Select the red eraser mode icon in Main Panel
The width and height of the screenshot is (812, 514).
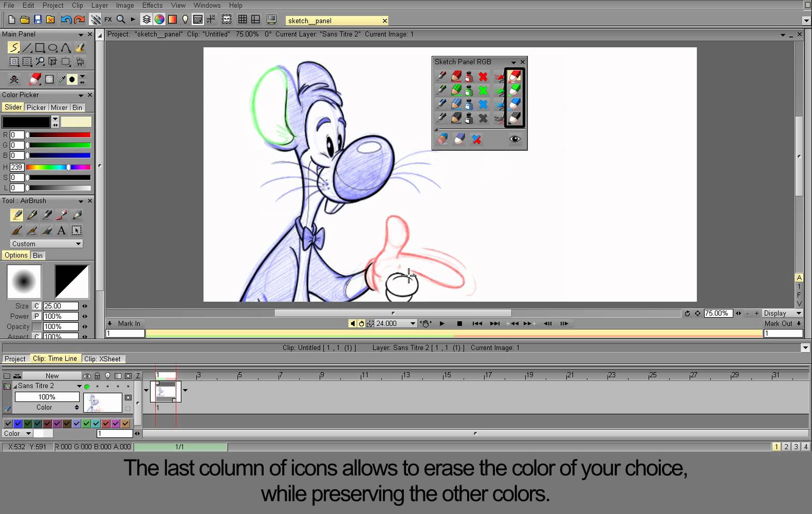tap(35, 79)
